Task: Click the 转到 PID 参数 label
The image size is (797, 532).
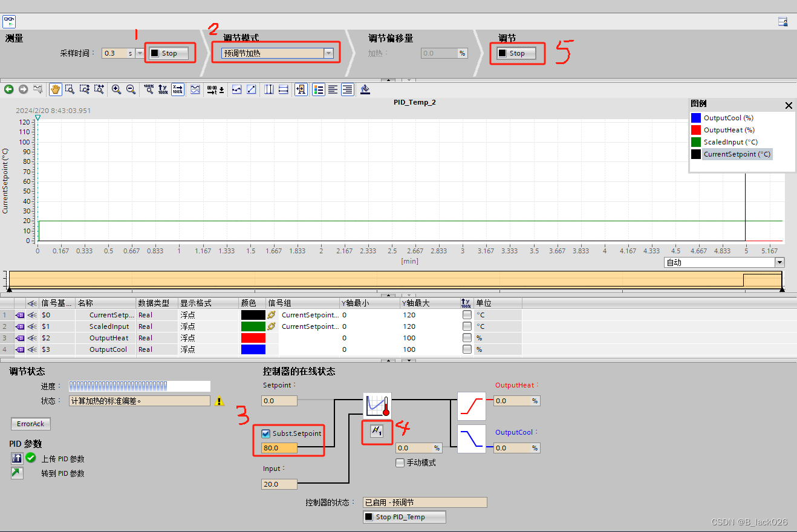Action: 63,473
